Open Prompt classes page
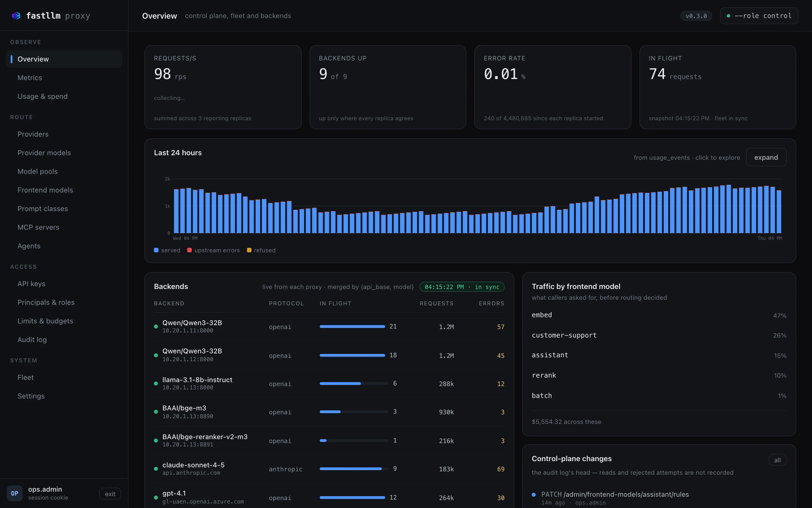The width and height of the screenshot is (812, 508). pos(64,209)
